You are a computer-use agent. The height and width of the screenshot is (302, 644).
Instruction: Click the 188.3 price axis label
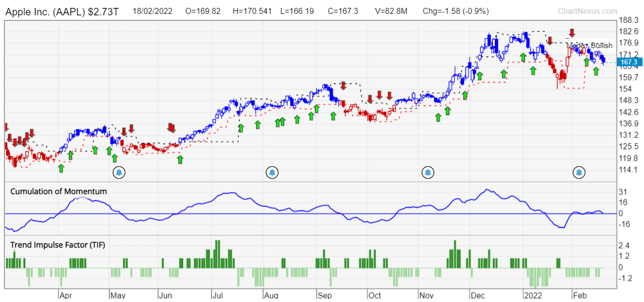pyautogui.click(x=629, y=20)
